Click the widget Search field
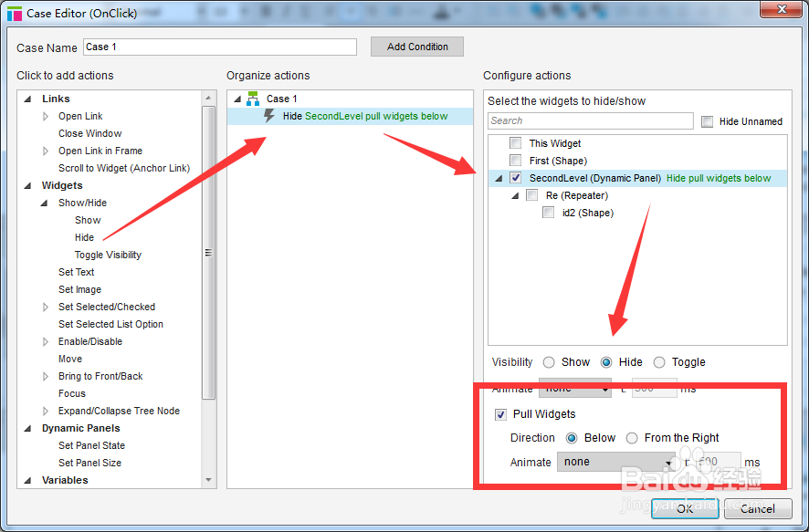 click(590, 120)
